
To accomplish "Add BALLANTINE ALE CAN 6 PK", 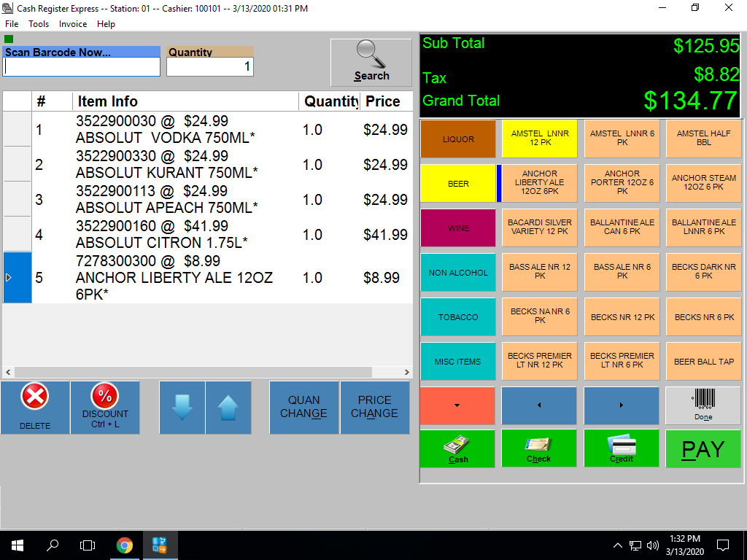I will 622,227.
